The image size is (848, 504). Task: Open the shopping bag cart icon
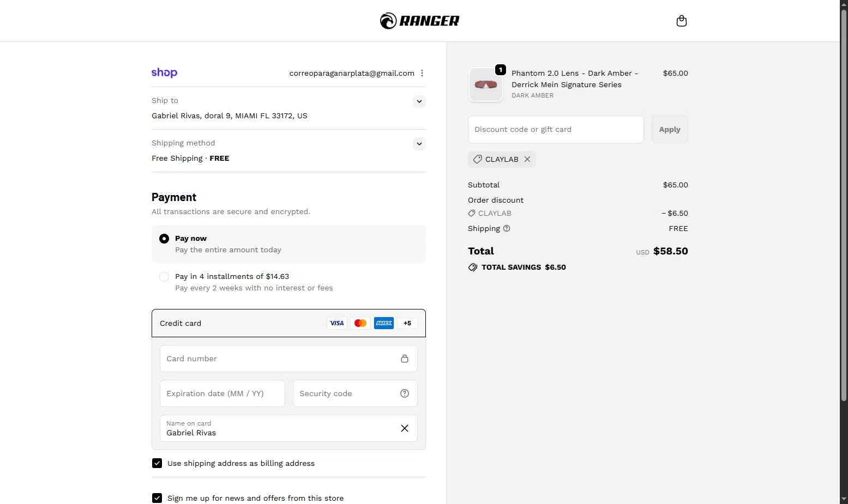[x=681, y=21]
